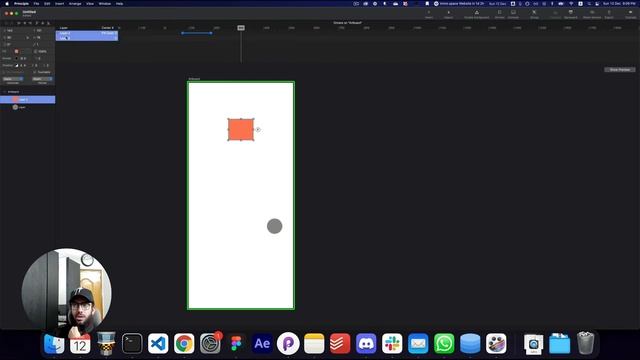Open the Stroke color swatch
The height and width of the screenshot is (360, 640).
click(x=16, y=58)
